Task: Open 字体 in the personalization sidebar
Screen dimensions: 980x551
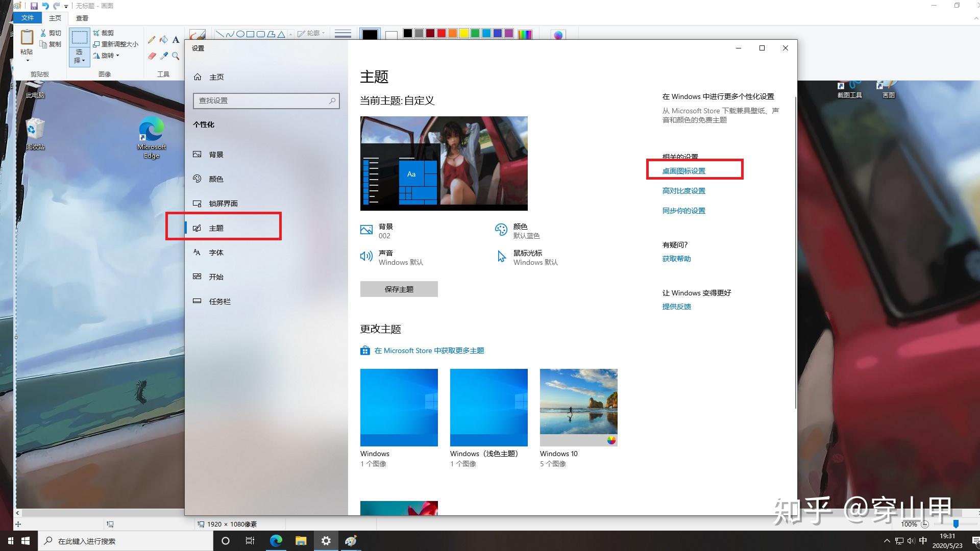Action: tap(266, 253)
